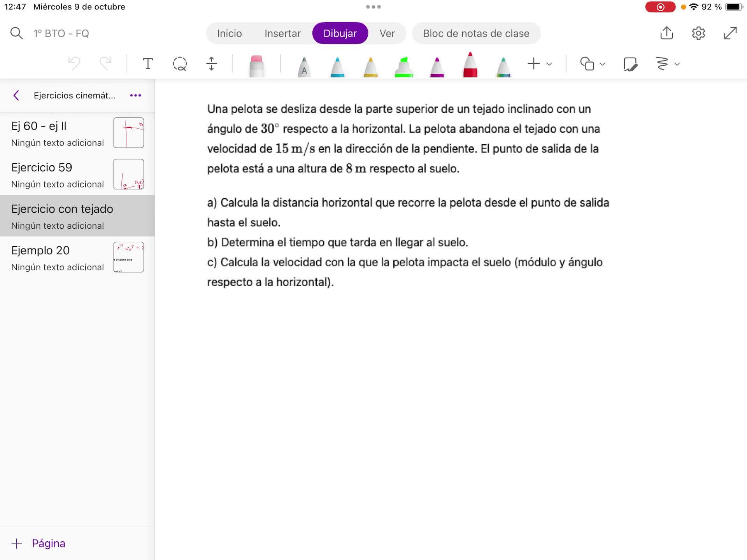Open Bloc de notas de clase

(x=476, y=33)
